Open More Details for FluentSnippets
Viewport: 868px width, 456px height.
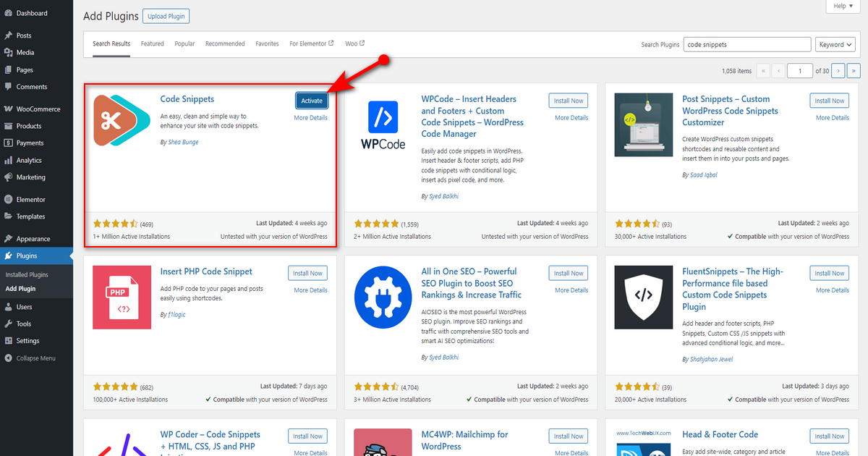tap(833, 290)
